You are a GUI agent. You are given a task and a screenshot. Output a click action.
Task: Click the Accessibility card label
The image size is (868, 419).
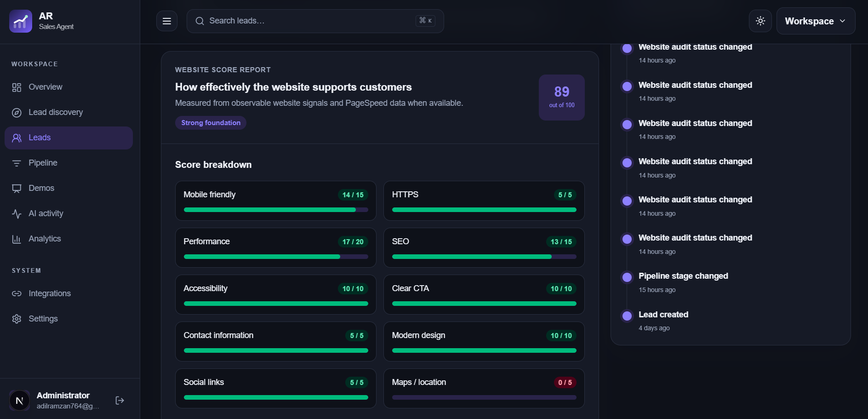(x=206, y=288)
